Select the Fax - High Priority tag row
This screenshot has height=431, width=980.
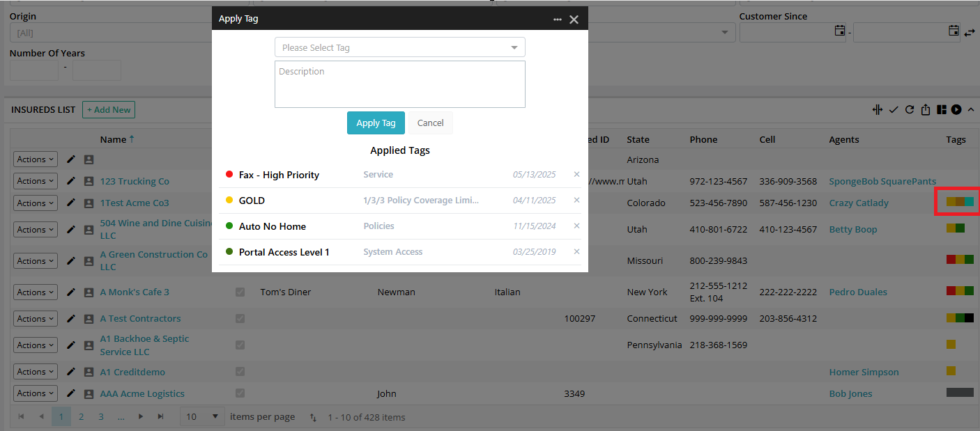click(x=400, y=175)
